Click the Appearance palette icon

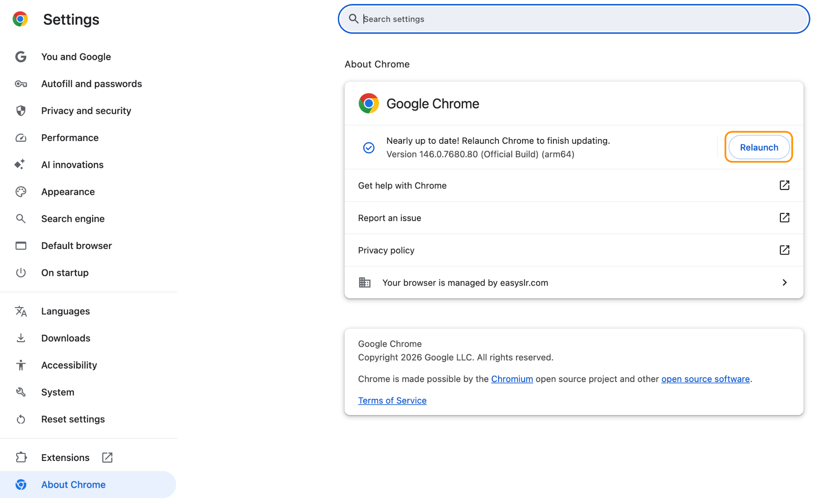tap(21, 192)
